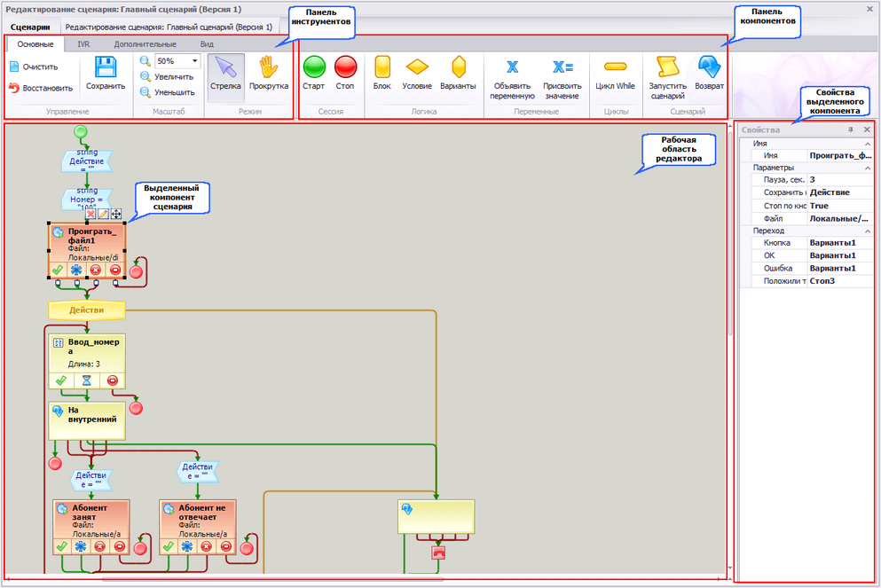Switch to the Дополнительные ribbon tab
This screenshot has width=881, height=588.
click(145, 43)
